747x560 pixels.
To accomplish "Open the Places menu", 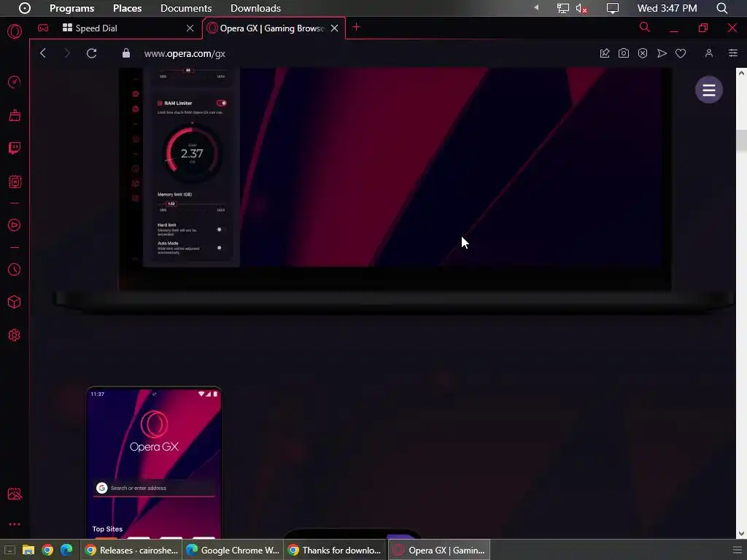I will pos(127,8).
